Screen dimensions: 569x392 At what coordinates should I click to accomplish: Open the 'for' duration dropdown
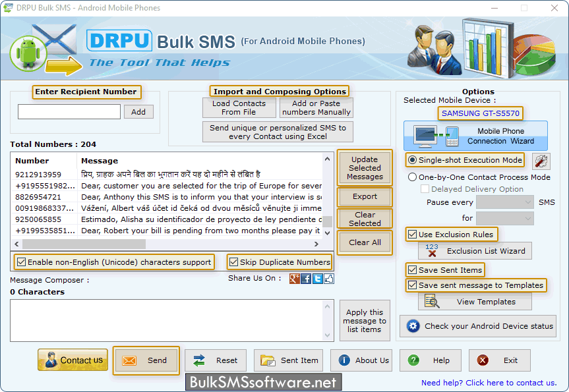click(505, 218)
